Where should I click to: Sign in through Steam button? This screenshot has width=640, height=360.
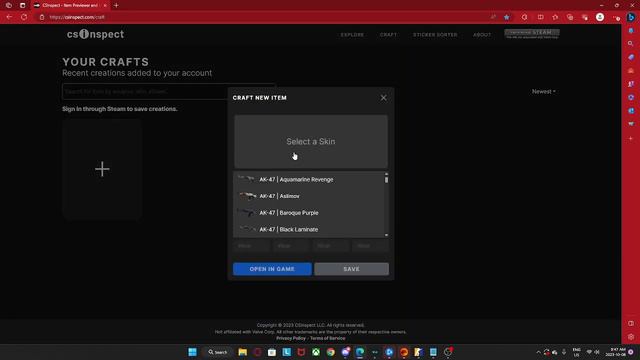click(x=532, y=33)
